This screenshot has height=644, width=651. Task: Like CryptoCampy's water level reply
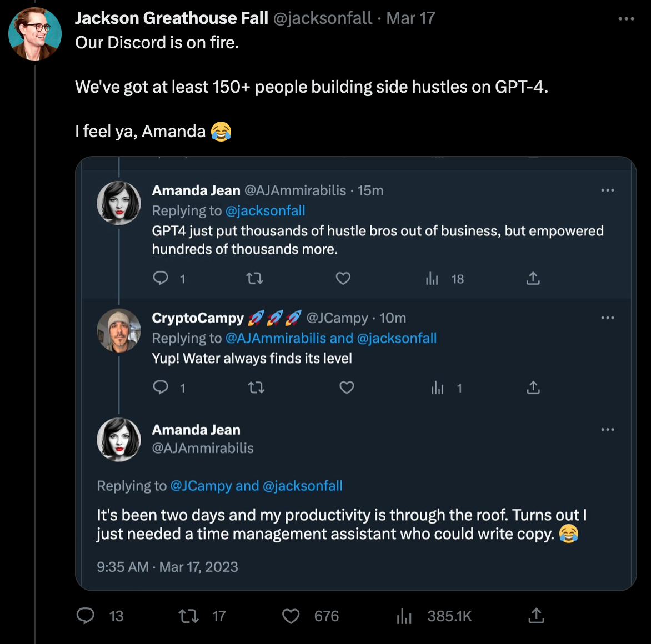347,388
